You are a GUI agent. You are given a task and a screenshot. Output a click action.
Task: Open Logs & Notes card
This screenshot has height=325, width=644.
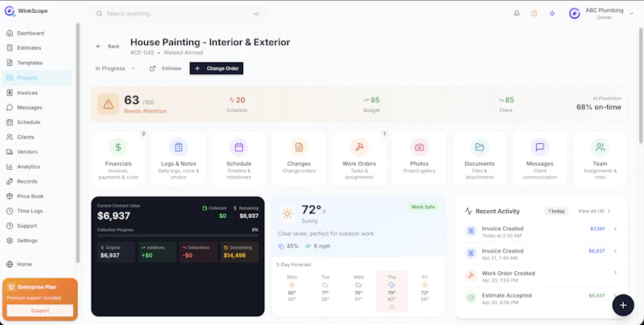coord(179,158)
